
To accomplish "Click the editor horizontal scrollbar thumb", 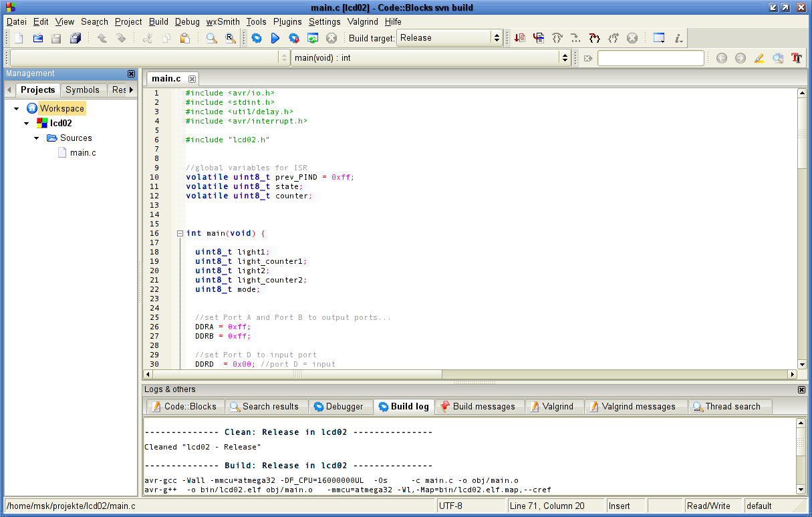I will tap(297, 374).
